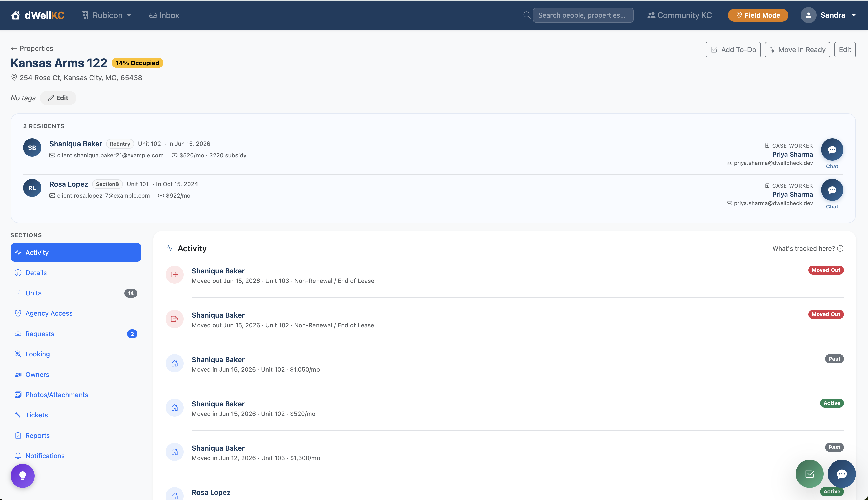This screenshot has width=868, height=500.
Task: Open the Looking section
Action: click(x=76, y=354)
